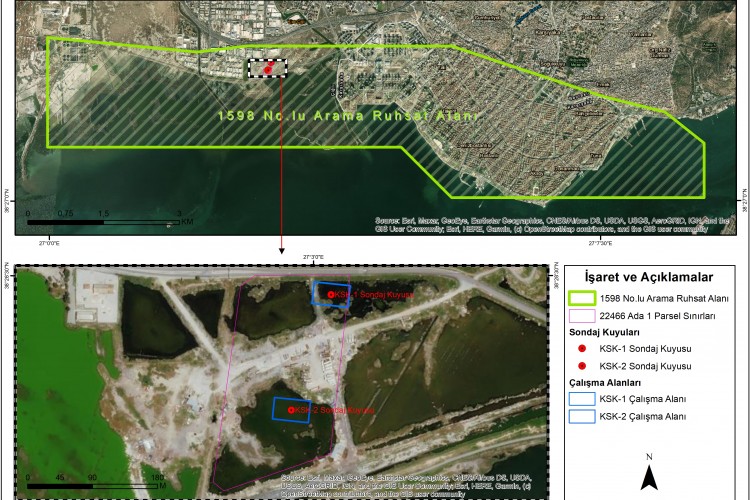Click the red dot beside KSK-2 Sondaj Kuyusu in legend

point(582,366)
